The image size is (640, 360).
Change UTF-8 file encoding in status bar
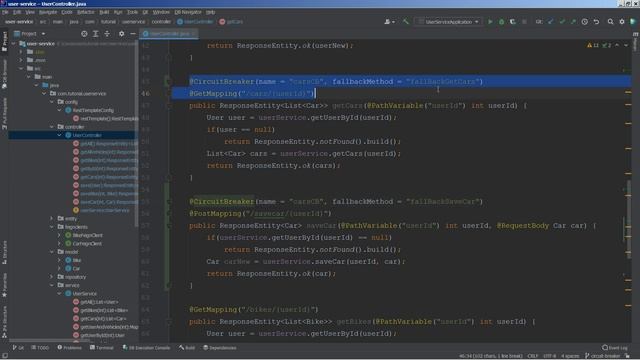(549, 356)
